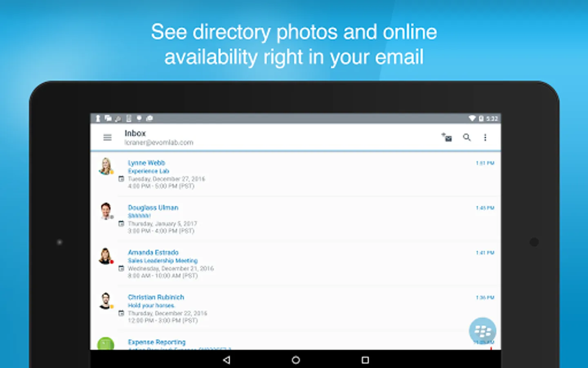Screen dimensions: 588x368
Task: Tap calendar icon in Christian Rubinich's message
Action: click(x=121, y=313)
